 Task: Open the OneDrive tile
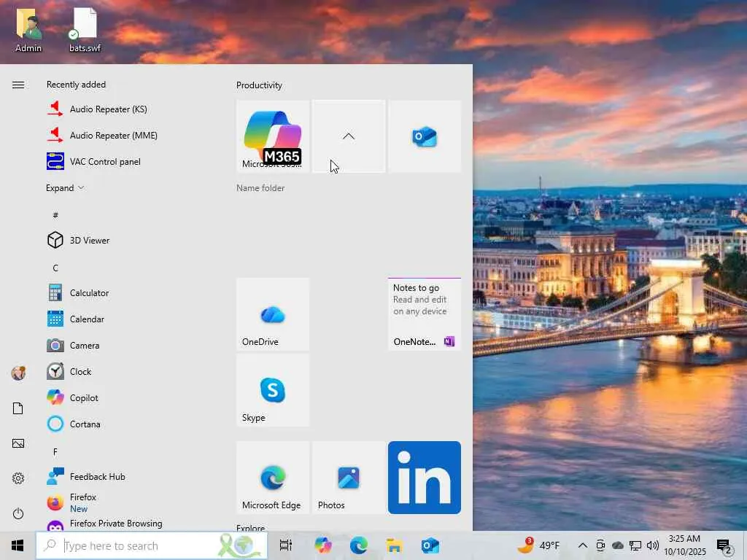(273, 314)
